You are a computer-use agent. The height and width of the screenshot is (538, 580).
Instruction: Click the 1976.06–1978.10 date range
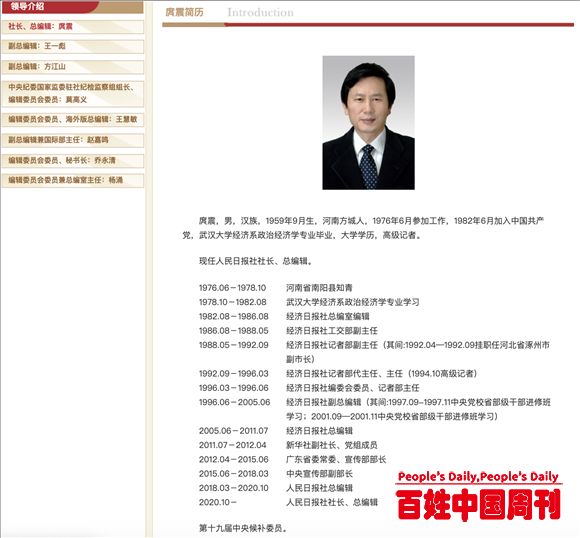click(x=232, y=288)
